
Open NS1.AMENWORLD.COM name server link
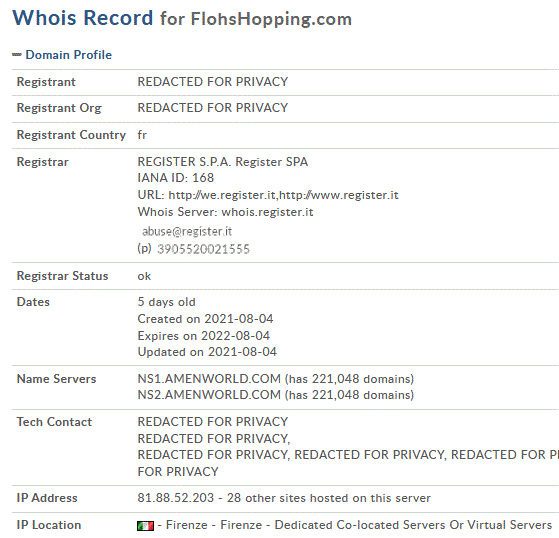point(209,379)
